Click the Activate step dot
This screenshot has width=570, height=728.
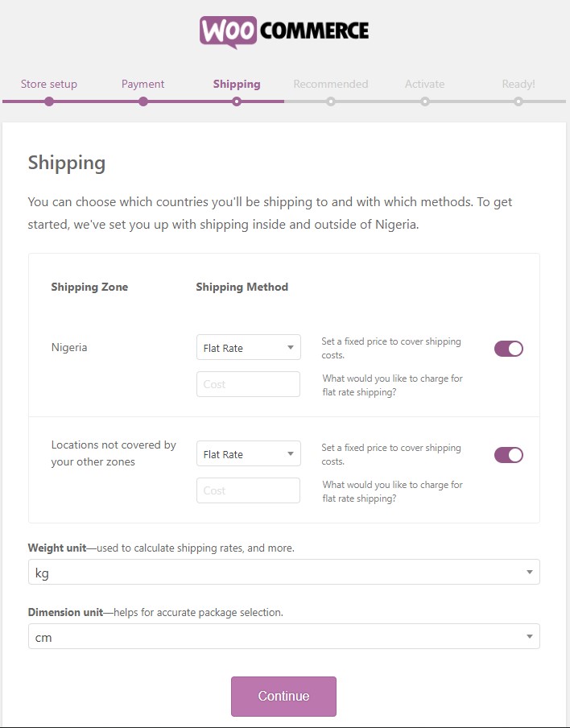(x=424, y=101)
